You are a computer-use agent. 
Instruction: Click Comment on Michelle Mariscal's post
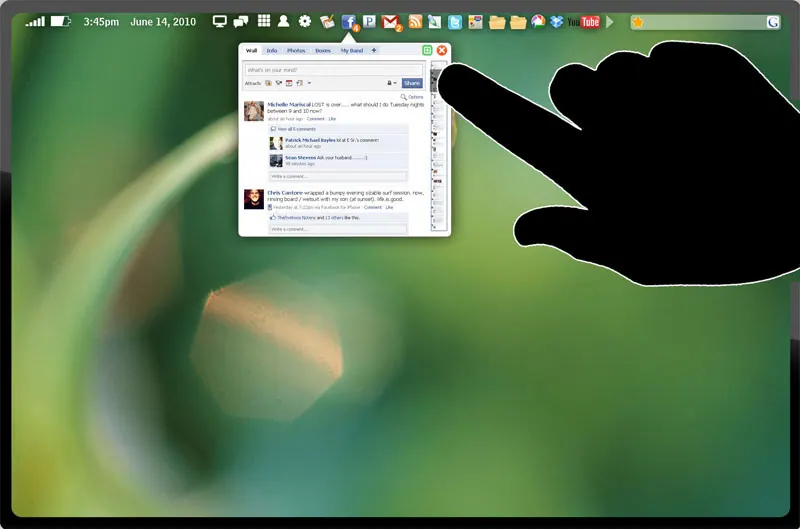point(316,119)
